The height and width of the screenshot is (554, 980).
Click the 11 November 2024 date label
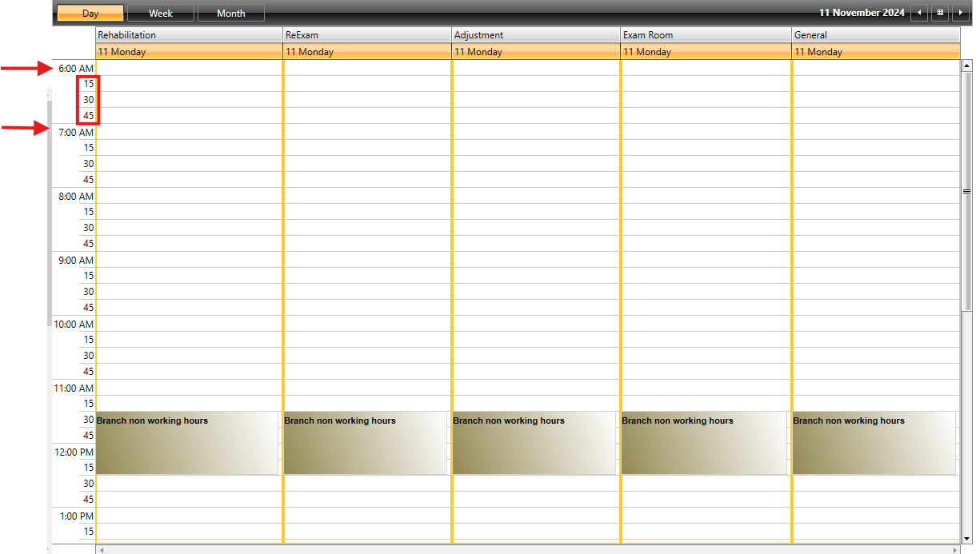(862, 13)
